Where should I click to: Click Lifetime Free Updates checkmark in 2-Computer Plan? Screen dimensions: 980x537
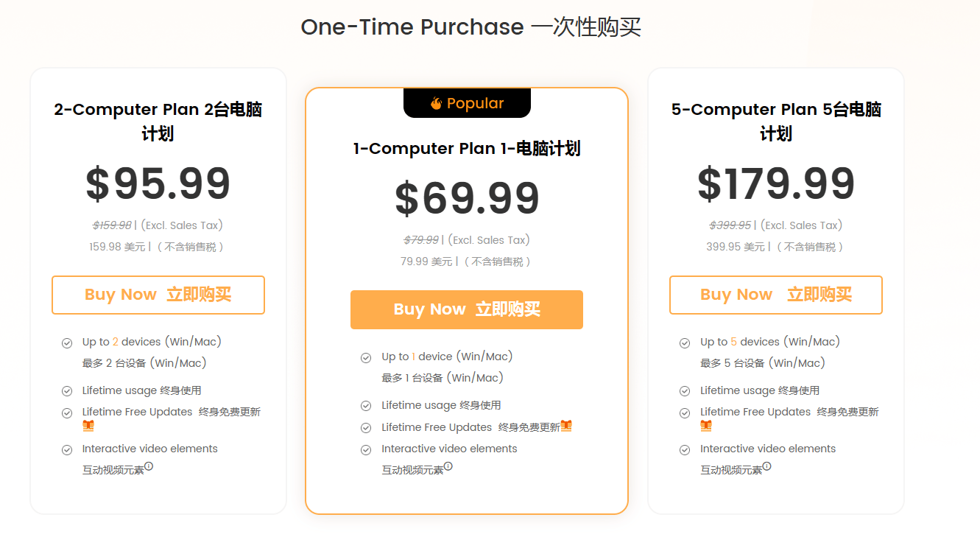tap(67, 413)
